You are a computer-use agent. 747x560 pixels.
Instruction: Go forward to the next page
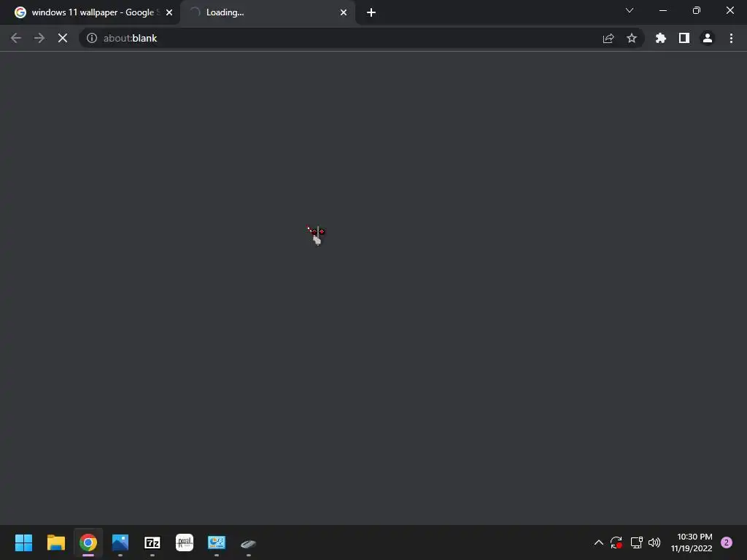tap(39, 38)
